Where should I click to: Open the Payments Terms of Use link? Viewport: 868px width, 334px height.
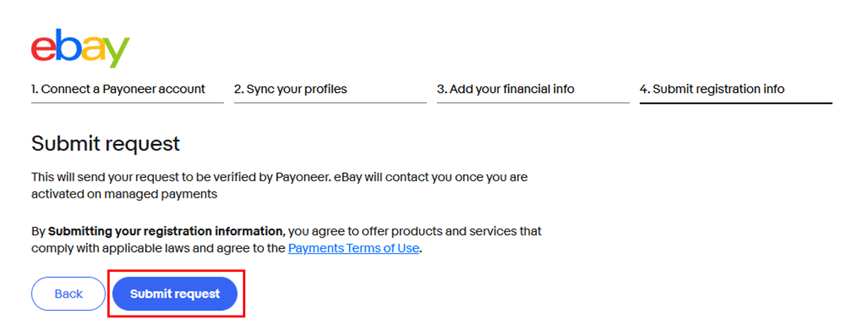[354, 248]
